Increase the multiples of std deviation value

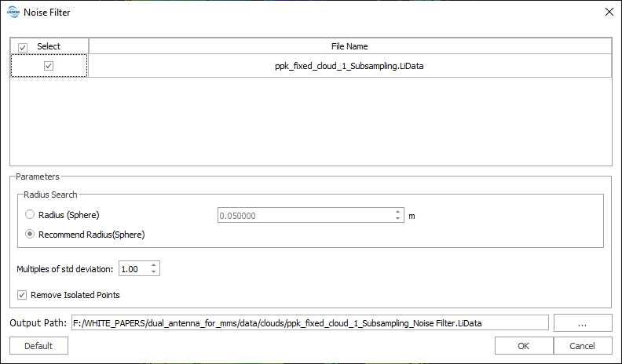tap(154, 265)
